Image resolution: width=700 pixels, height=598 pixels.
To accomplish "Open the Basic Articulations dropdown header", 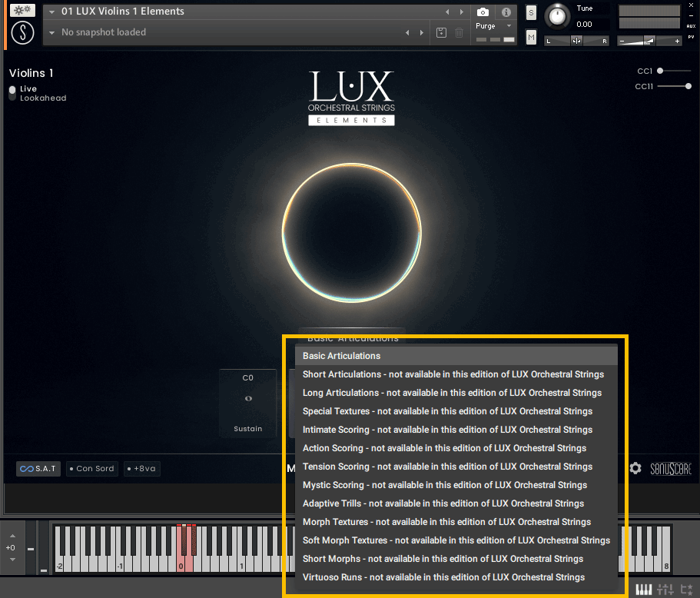I will pos(351,337).
